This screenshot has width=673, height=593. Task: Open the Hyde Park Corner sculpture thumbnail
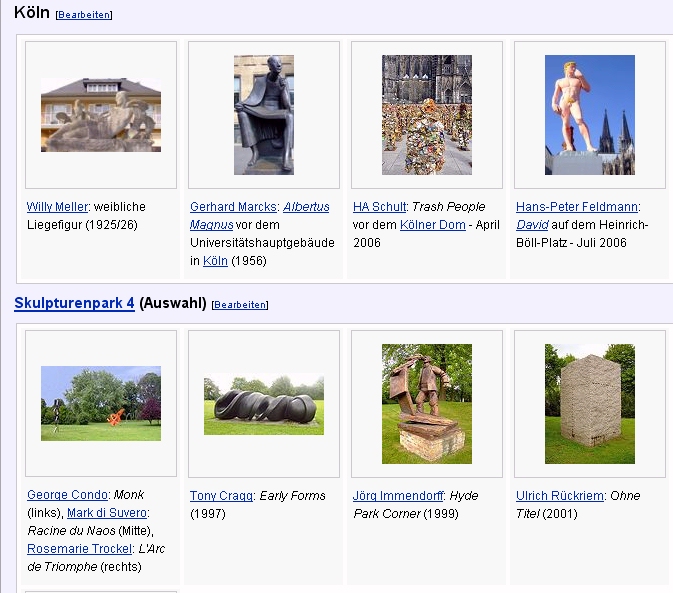(427, 404)
